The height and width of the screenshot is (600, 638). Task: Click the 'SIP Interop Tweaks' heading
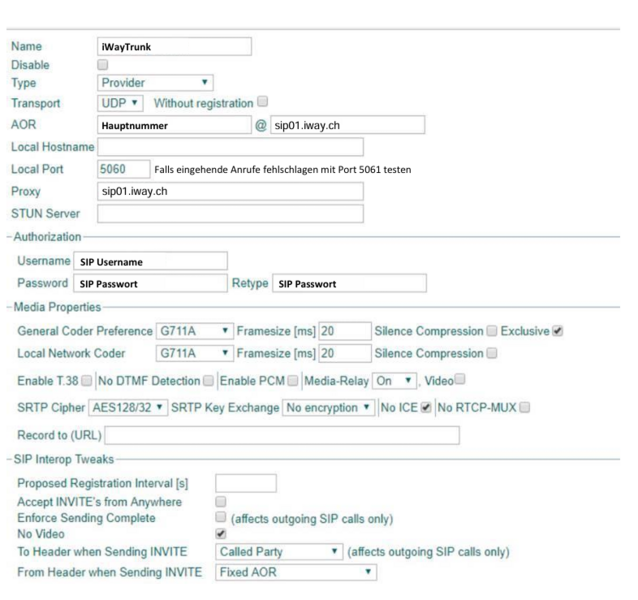[x=64, y=459]
